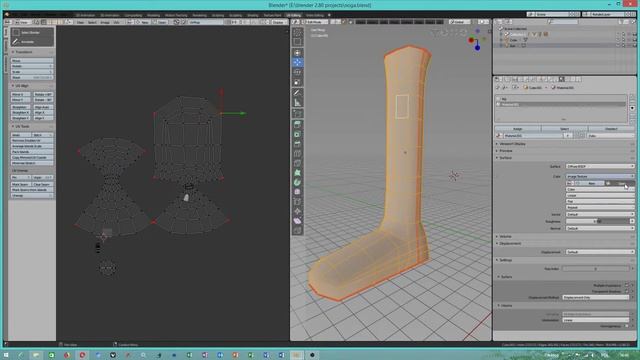
Task: Select the pink Smooth tool
Action: (x=298, y=192)
